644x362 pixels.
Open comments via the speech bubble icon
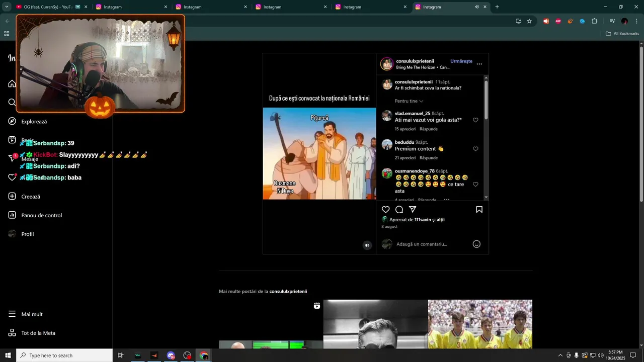[399, 210]
